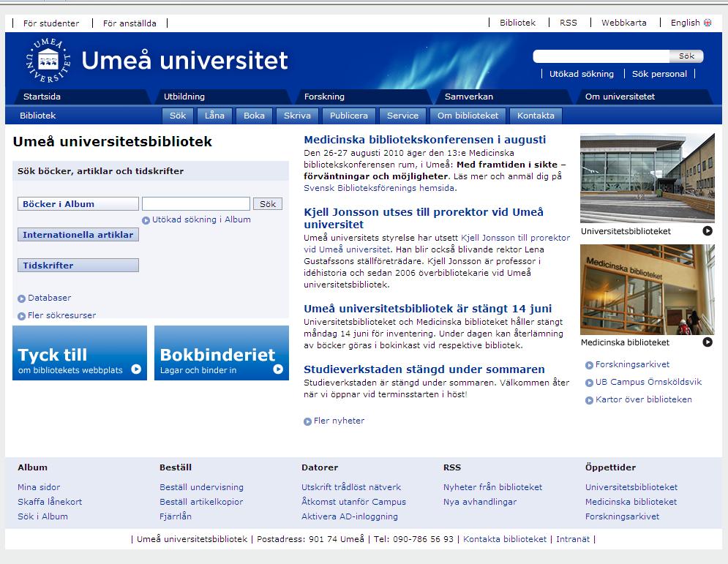Click arrow icon next to Universitetsbiblioteket caption
Screen dimensions: 728x564
coord(707,230)
